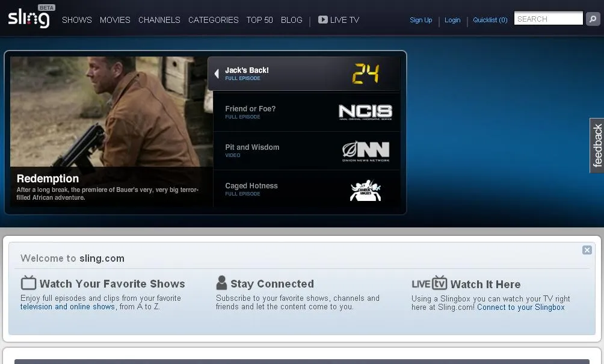This screenshot has width=604, height=364.
Task: Go to Top 50
Action: (x=259, y=20)
